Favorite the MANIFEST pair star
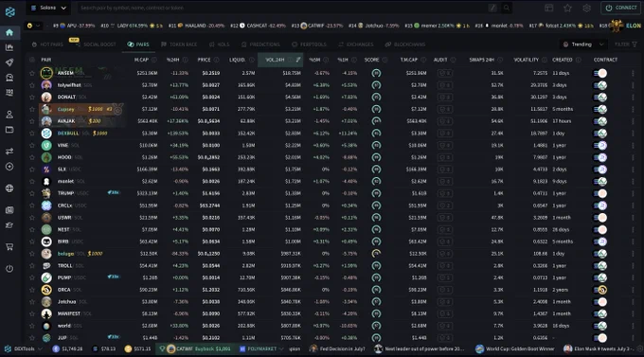Image resolution: width=644 pixels, height=357 pixels. (32, 313)
